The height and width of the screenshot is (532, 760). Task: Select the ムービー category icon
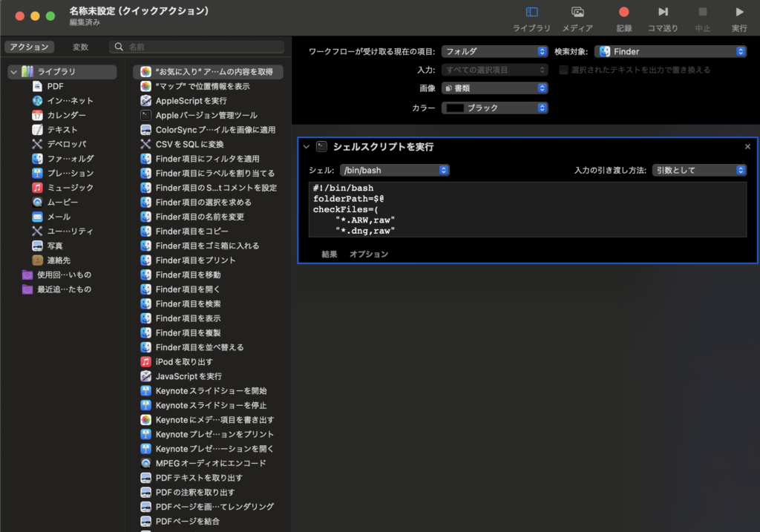click(x=37, y=202)
